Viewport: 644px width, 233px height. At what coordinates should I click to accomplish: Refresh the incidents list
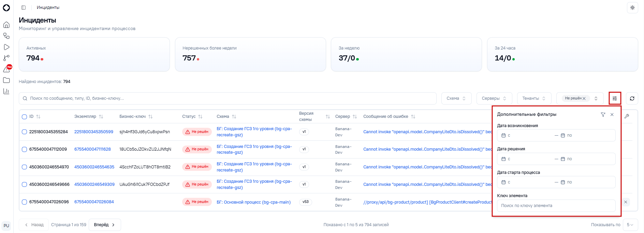[x=632, y=98]
